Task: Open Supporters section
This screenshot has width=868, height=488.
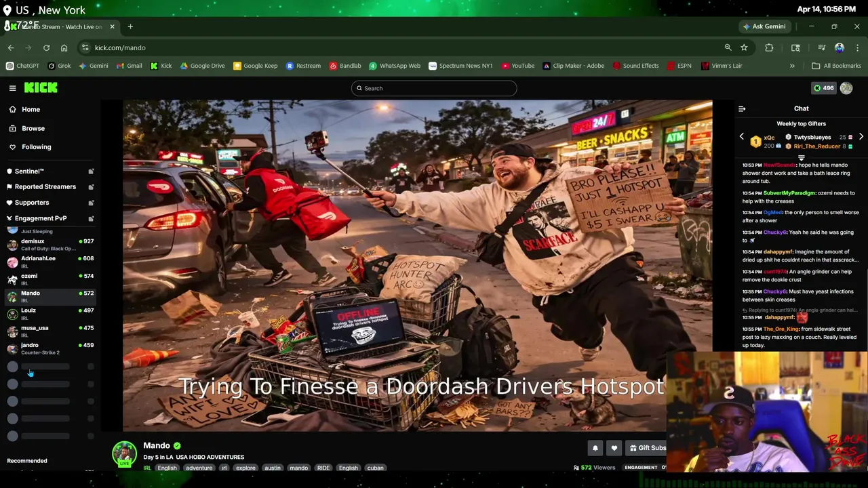Action: (32, 203)
